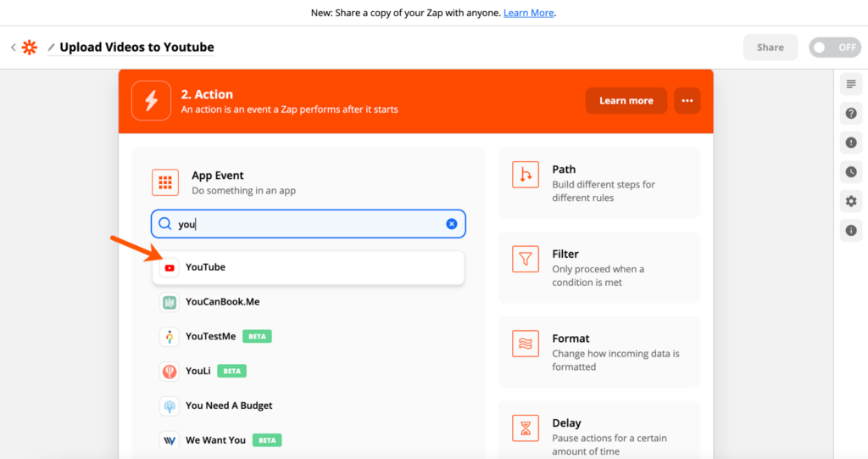
Task: Click the YouCanBook.Me app icon
Action: click(170, 302)
